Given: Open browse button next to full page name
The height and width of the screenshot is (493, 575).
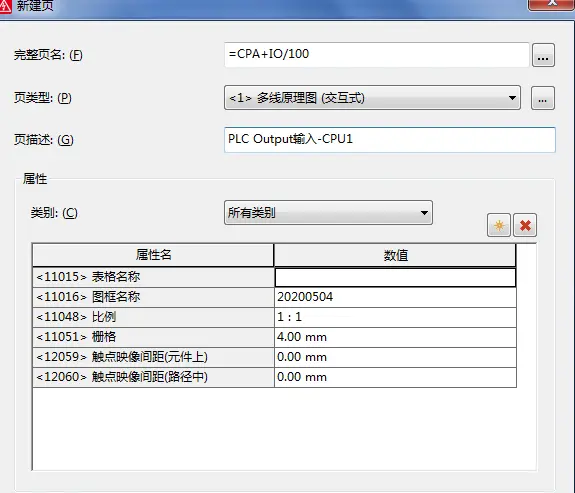Looking at the screenshot, I should (543, 55).
